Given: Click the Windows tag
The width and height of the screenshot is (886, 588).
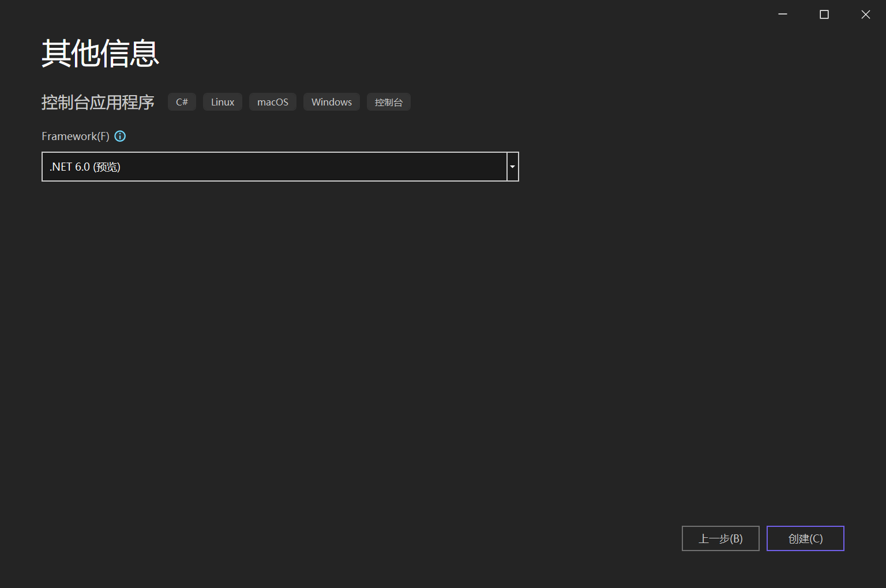Looking at the screenshot, I should 332,102.
